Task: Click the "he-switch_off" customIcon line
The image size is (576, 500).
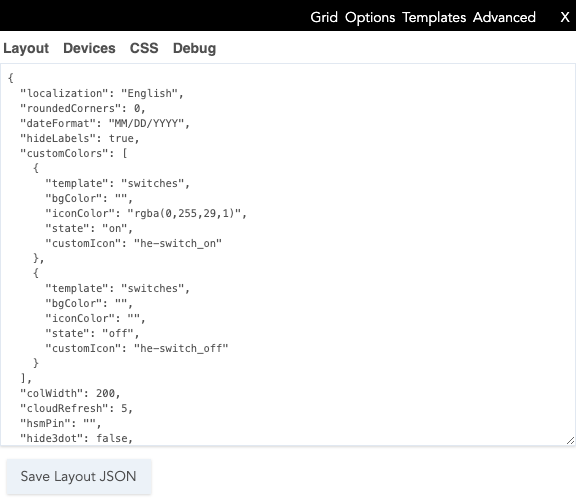Action: (x=137, y=349)
